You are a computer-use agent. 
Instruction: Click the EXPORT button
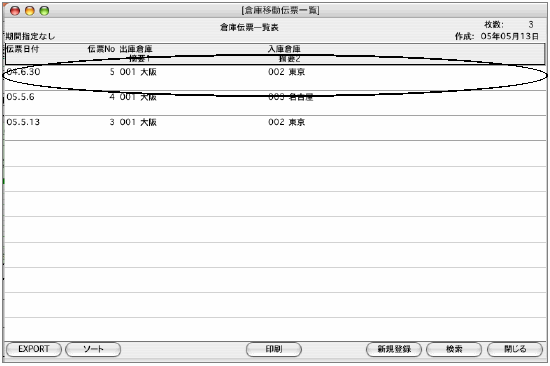point(34,349)
